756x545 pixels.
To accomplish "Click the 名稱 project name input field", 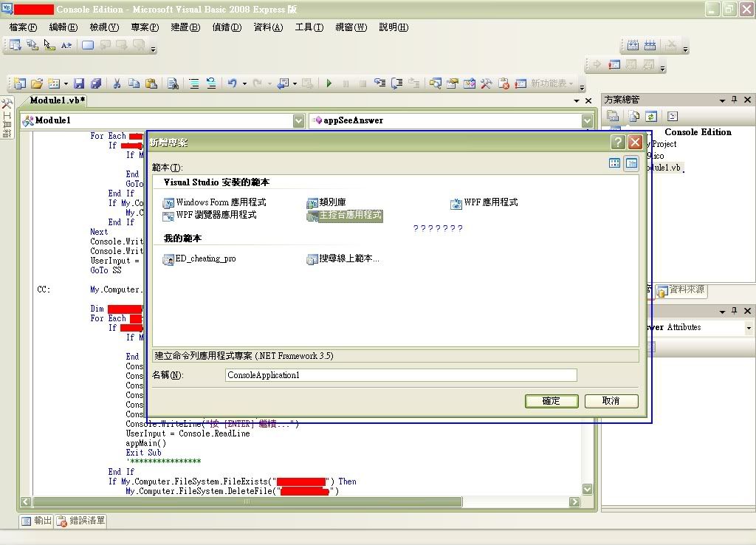I will (x=401, y=375).
